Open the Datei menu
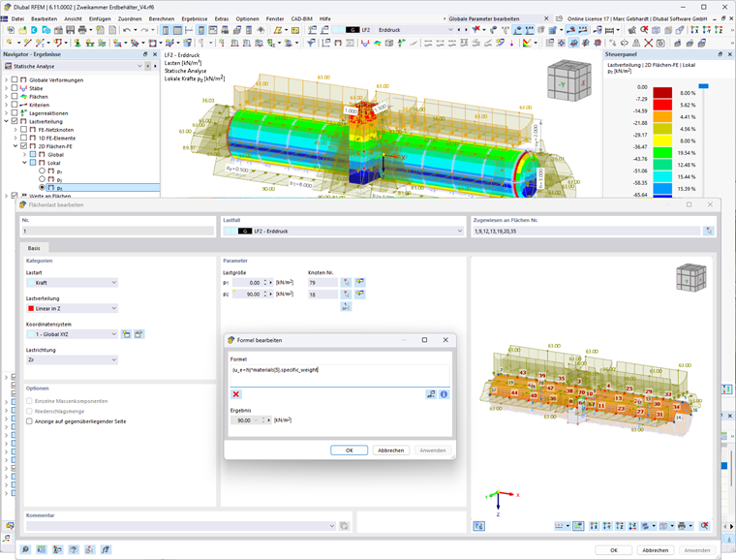This screenshot has width=736, height=560. point(17,18)
